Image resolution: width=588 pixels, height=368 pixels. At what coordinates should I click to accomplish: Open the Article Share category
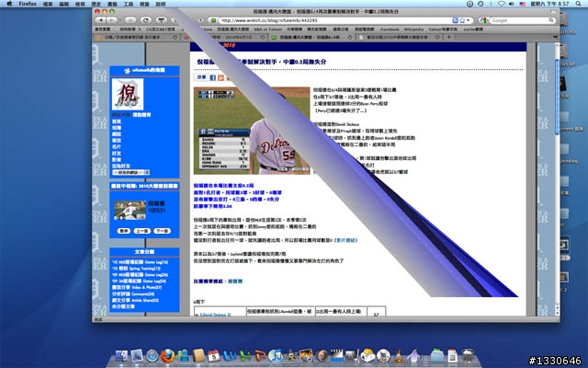[135, 300]
